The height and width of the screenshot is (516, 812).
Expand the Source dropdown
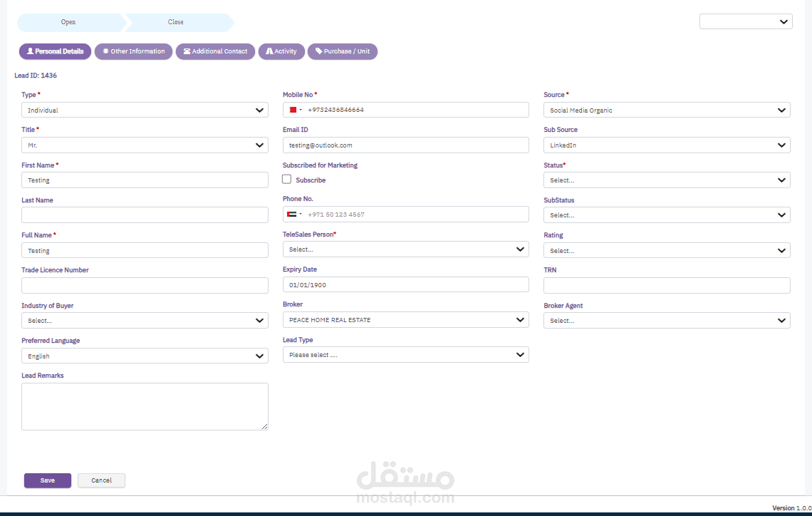point(667,110)
